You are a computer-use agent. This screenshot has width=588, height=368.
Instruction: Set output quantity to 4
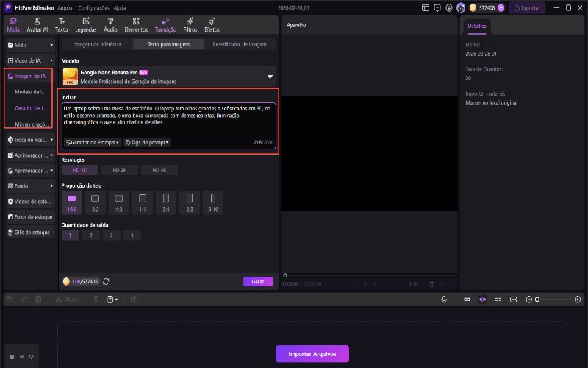[132, 235]
